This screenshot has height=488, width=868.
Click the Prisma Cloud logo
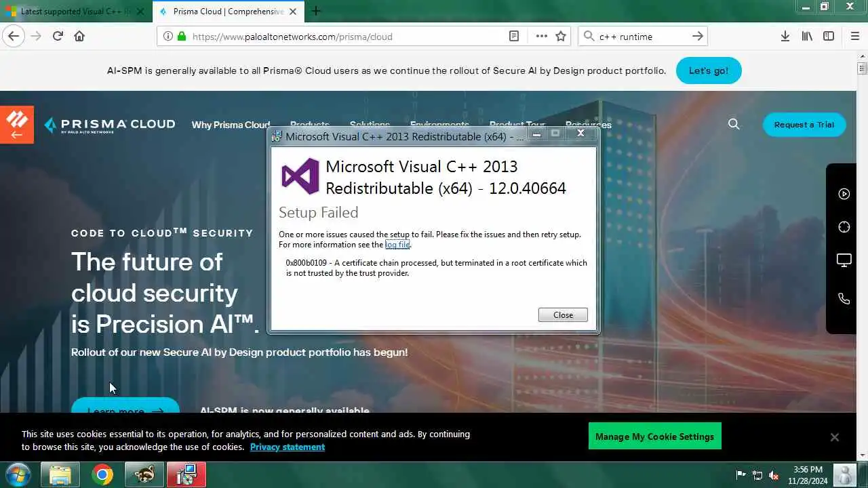[110, 125]
